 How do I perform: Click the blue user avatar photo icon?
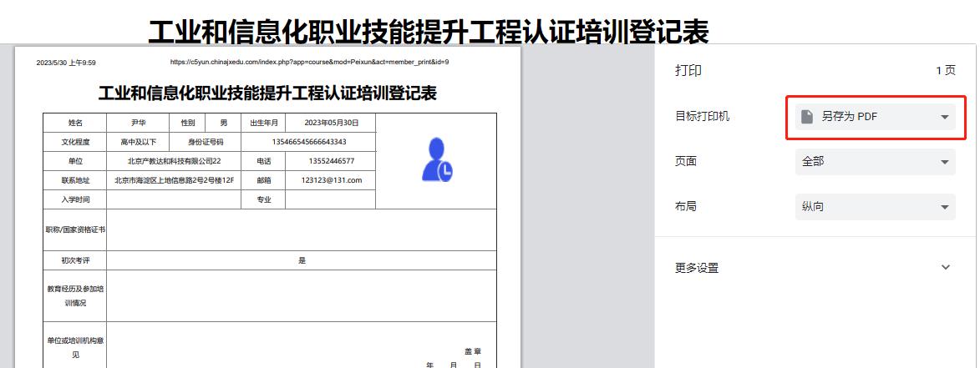pos(437,159)
